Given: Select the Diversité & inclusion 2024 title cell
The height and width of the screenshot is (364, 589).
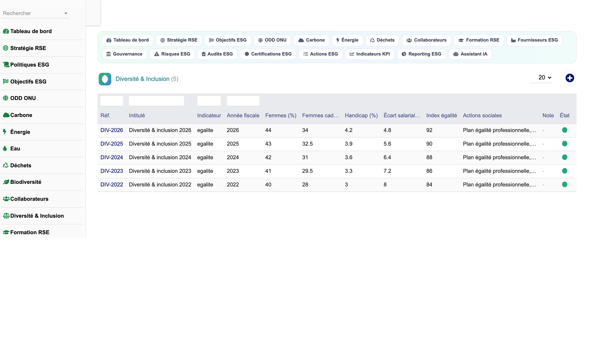Looking at the screenshot, I should (160, 158).
